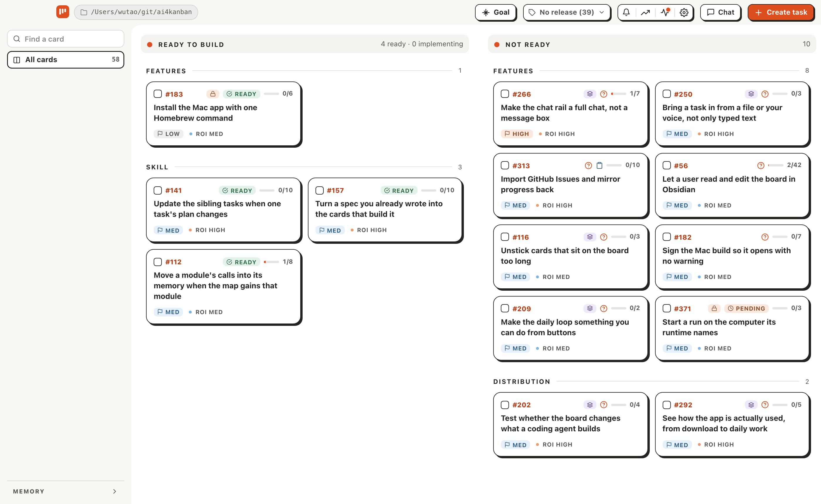Click the question mark icon on card #292
Screen dimensions: 821x504
tap(765, 405)
